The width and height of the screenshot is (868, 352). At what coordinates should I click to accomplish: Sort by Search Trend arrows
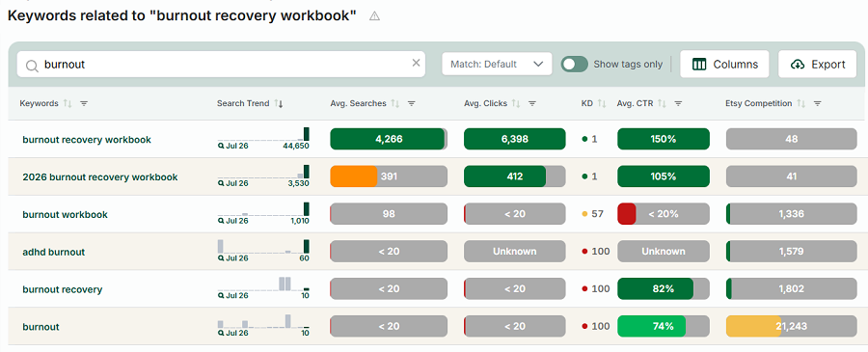pyautogui.click(x=279, y=103)
